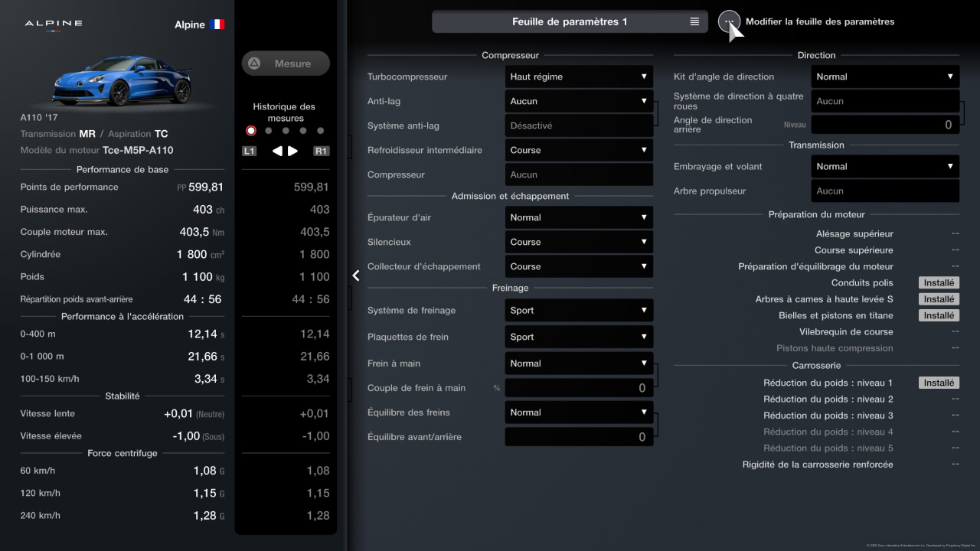Open the settings sheet list menu icon

[x=694, y=22]
